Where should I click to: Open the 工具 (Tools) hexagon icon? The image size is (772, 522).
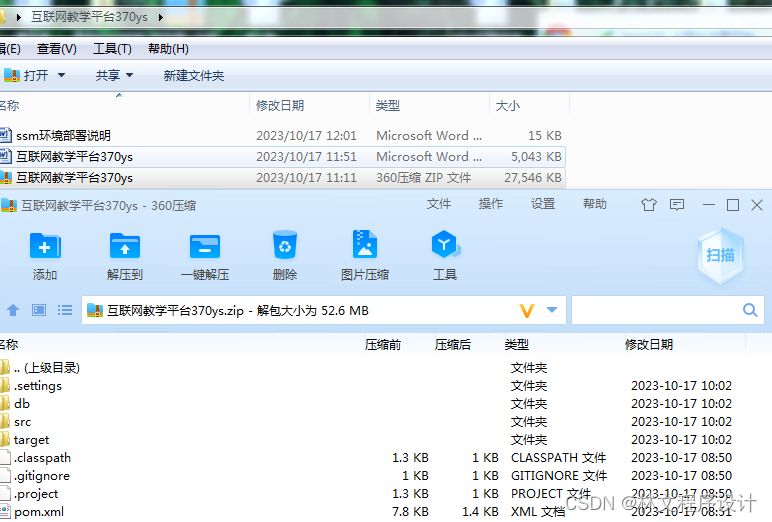[445, 246]
